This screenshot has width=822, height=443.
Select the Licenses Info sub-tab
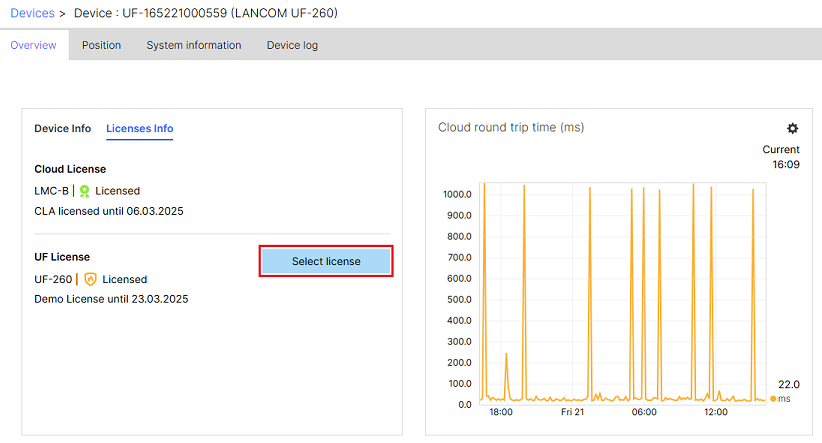[x=139, y=128]
